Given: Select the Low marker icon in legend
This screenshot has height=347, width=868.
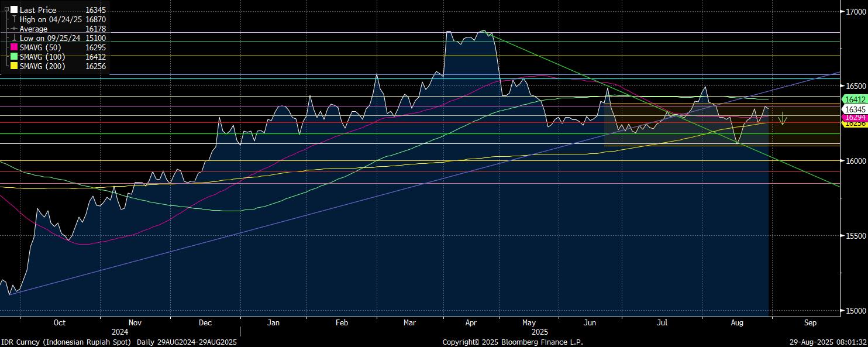Looking at the screenshot, I should coord(14,38).
